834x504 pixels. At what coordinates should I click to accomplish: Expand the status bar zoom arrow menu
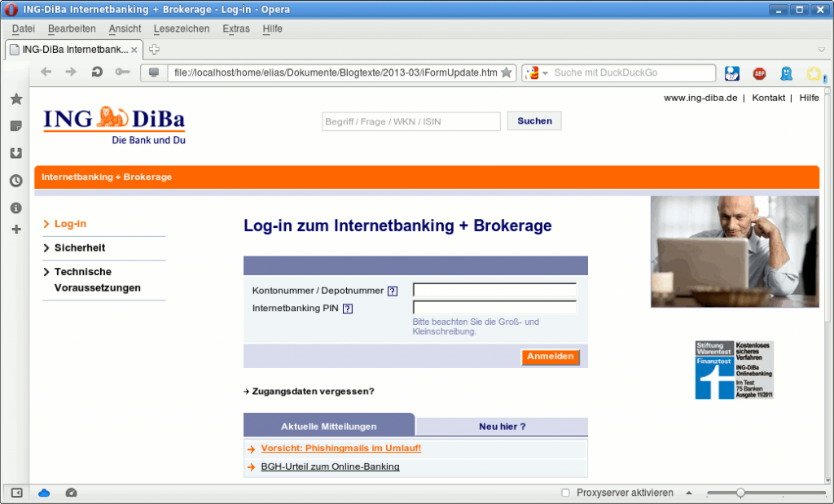click(x=689, y=493)
